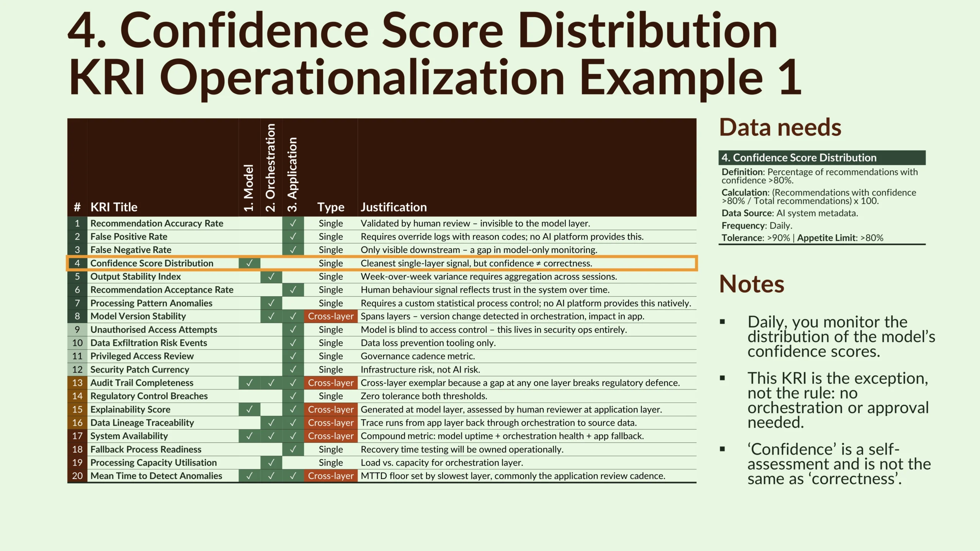Click the 'Type' column header
The image size is (980, 551).
(x=331, y=207)
